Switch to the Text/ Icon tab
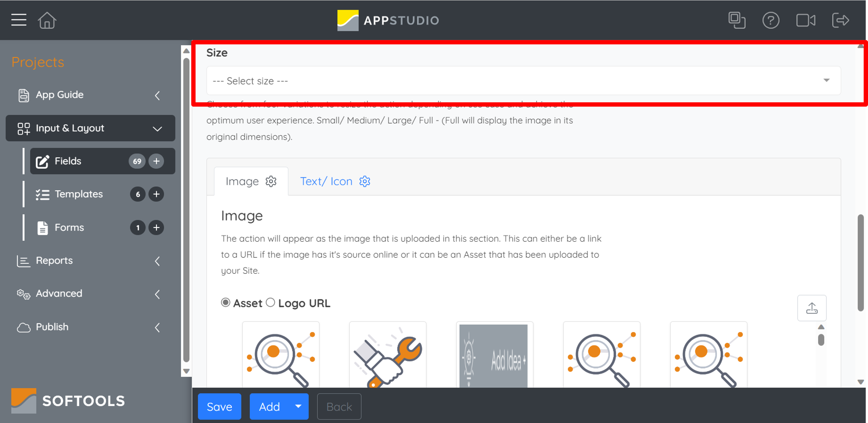This screenshot has height=423, width=868. point(335,181)
